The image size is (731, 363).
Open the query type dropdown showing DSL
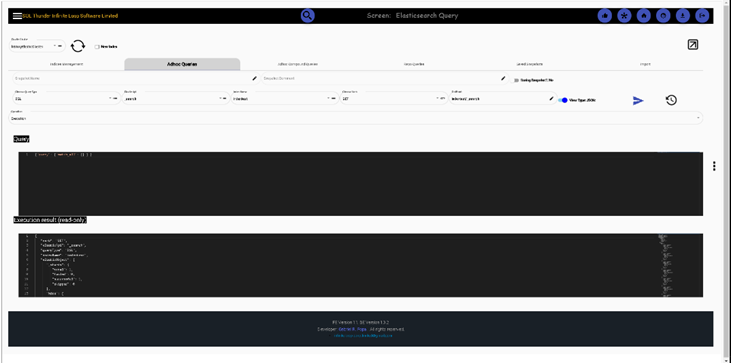click(x=67, y=98)
